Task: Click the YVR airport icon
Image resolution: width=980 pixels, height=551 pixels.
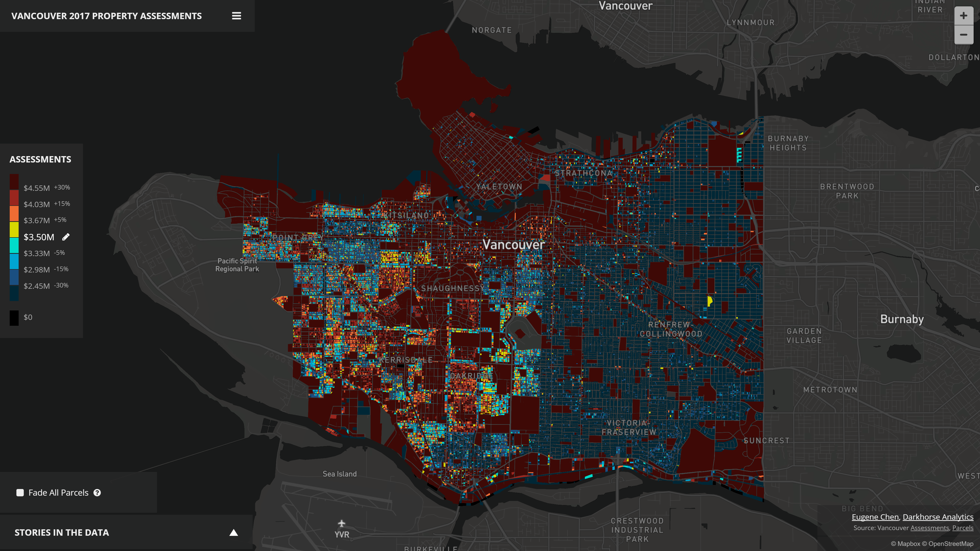Action: [x=342, y=524]
